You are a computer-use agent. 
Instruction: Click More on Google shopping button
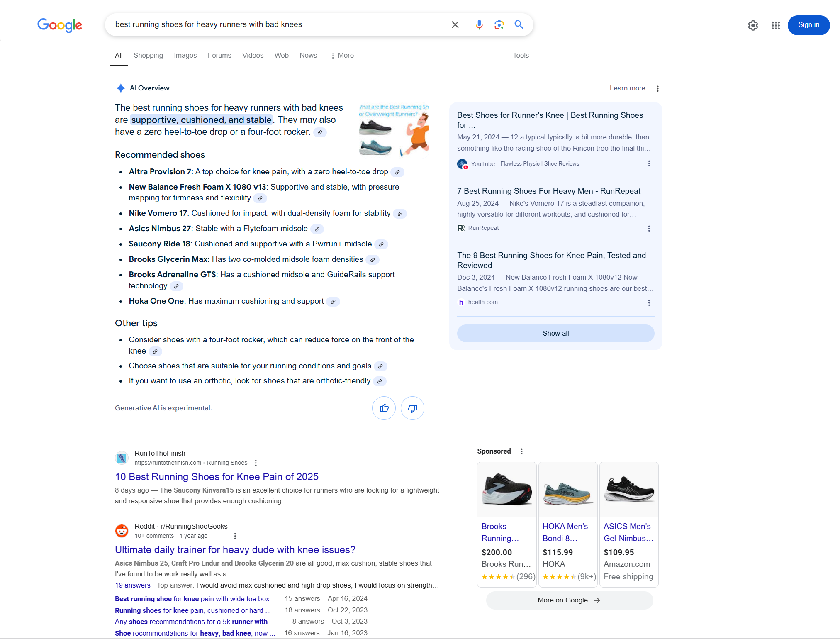569,600
